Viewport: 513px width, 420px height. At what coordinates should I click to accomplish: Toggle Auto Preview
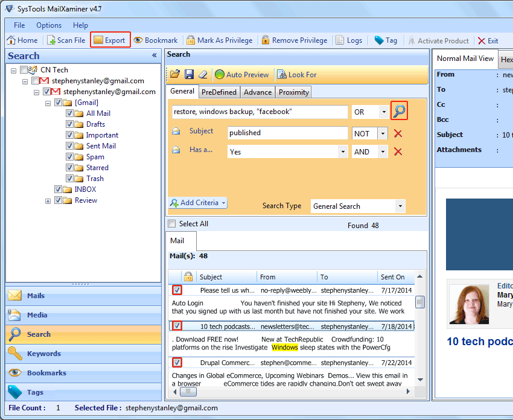(242, 75)
